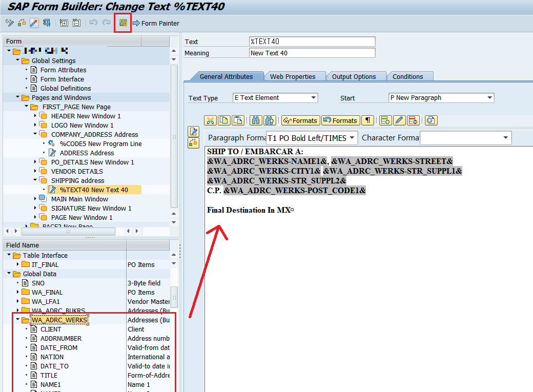Click the Paste icon in text editor toolbar
This screenshot has width=533, height=392.
[x=238, y=120]
